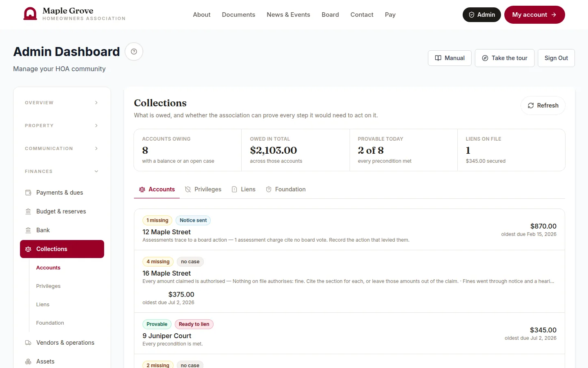Click the 'Ready to lien' badge
Image resolution: width=588 pixels, height=368 pixels.
(x=194, y=324)
